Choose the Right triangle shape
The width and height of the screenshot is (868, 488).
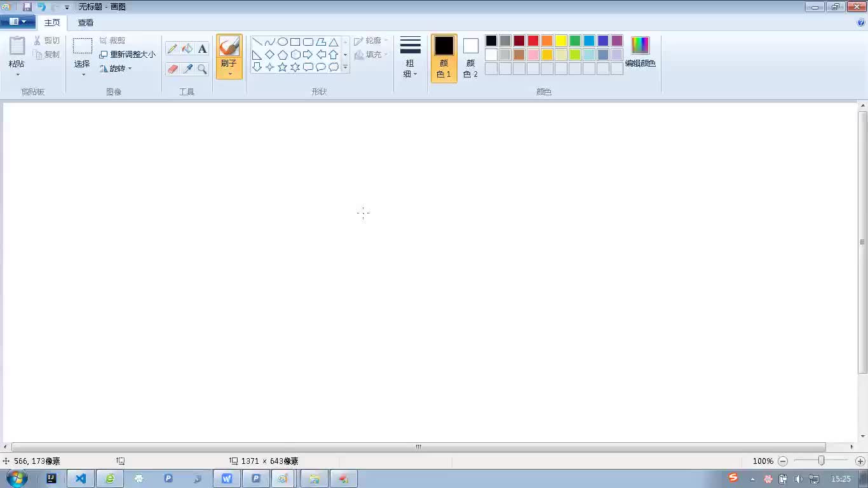[257, 55]
